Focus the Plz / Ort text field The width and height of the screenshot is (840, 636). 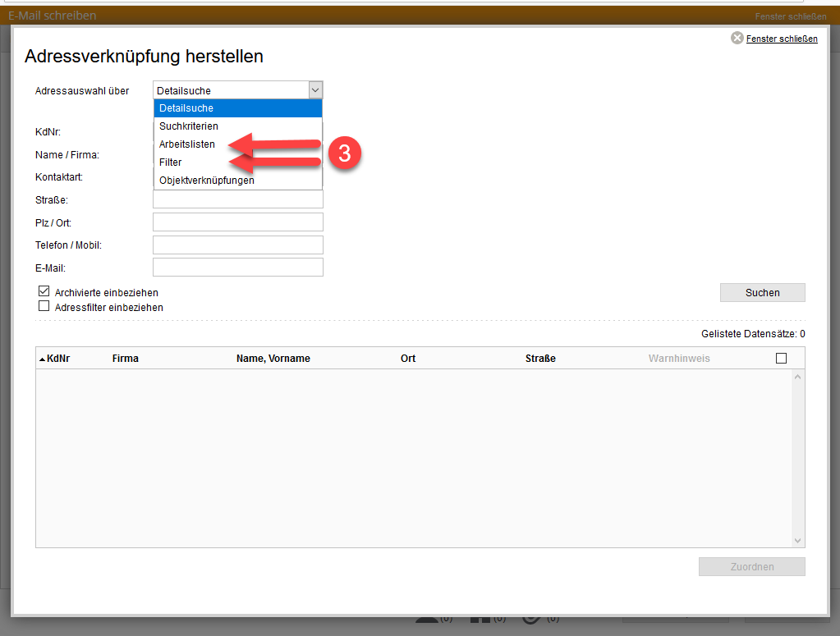click(237, 222)
